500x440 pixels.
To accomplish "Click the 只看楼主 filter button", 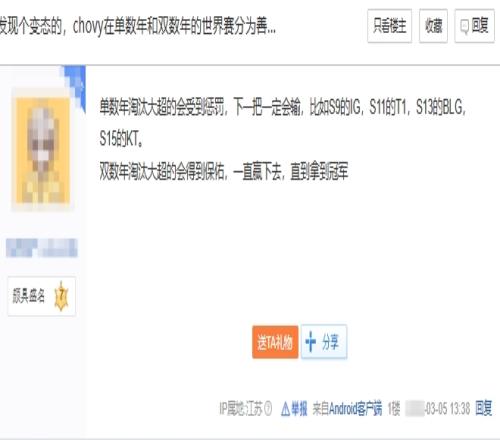I will 389,26.
